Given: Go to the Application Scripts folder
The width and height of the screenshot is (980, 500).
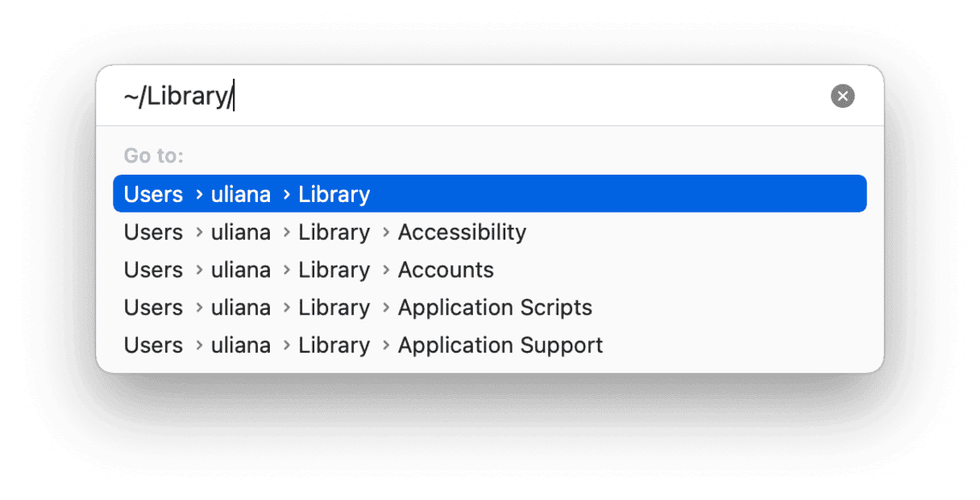Looking at the screenshot, I should 495,308.
